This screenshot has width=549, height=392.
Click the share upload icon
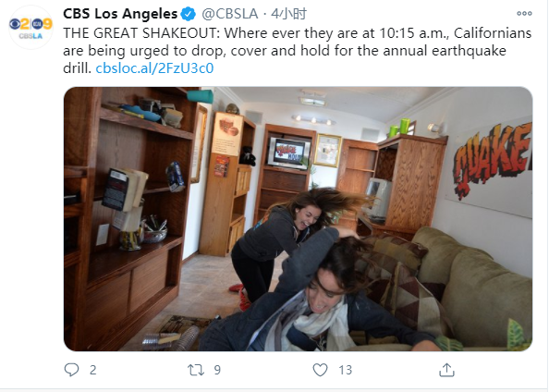[x=446, y=370]
